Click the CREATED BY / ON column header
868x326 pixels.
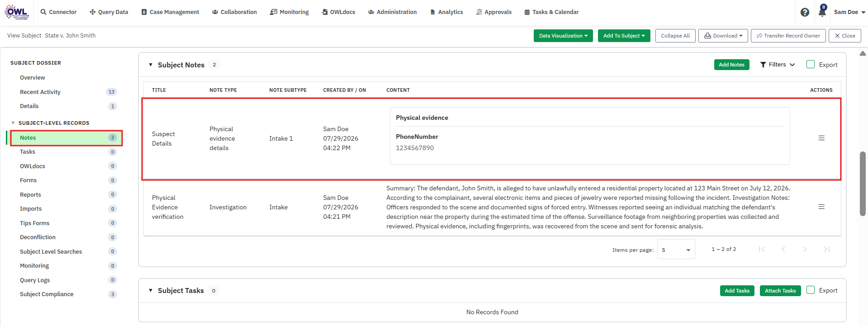tap(344, 90)
